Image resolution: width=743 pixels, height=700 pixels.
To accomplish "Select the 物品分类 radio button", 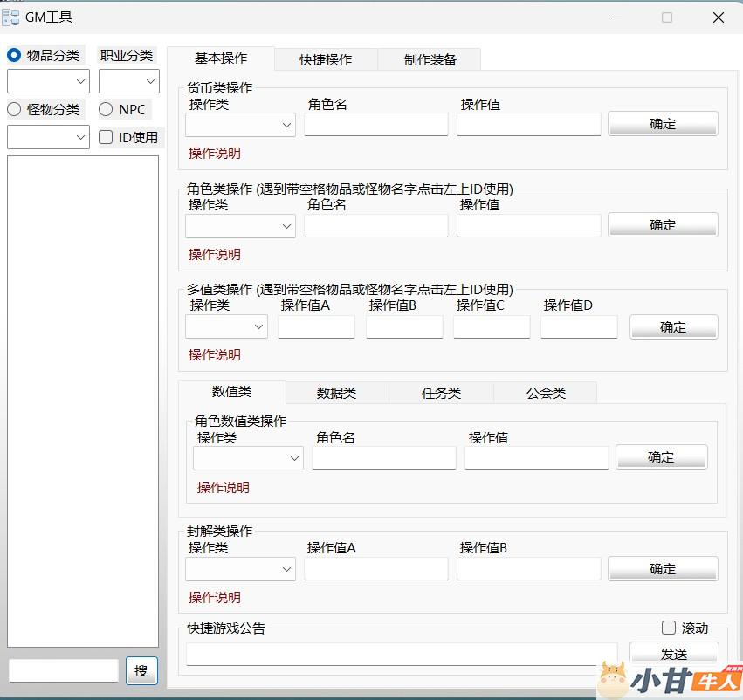I will [x=14, y=55].
